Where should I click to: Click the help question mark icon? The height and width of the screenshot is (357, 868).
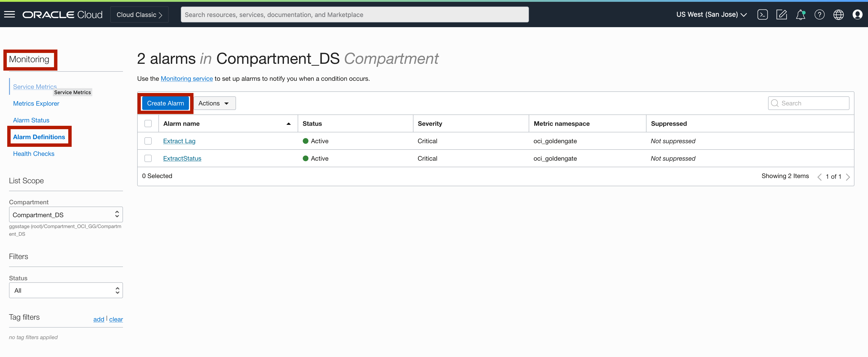click(819, 14)
